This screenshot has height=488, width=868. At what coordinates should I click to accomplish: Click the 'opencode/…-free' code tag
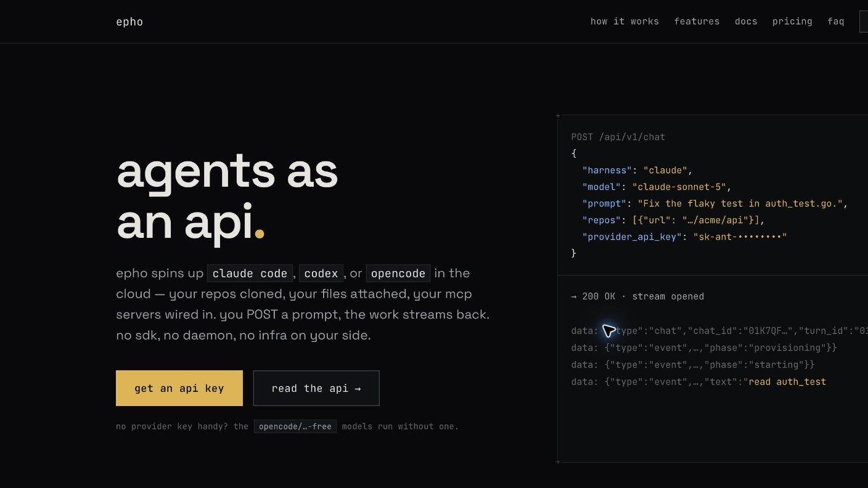click(x=295, y=426)
